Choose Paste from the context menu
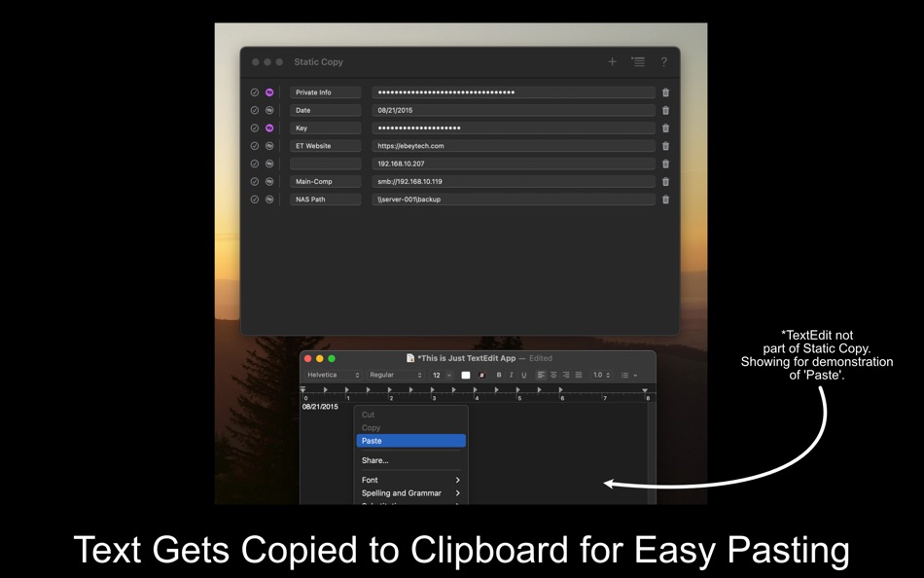The height and width of the screenshot is (578, 924). pyautogui.click(x=410, y=441)
